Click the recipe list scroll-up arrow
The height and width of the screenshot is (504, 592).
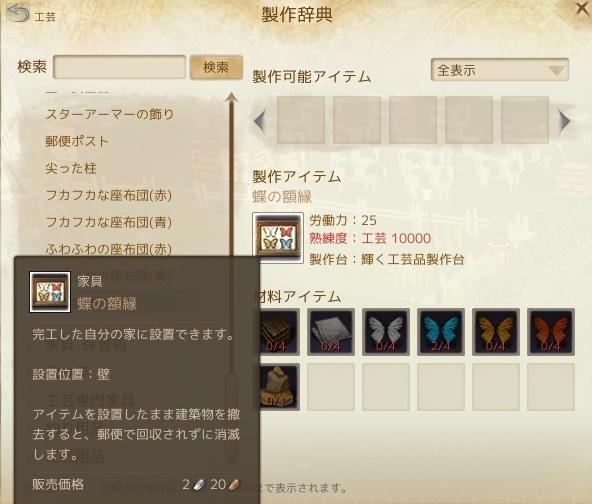232,98
